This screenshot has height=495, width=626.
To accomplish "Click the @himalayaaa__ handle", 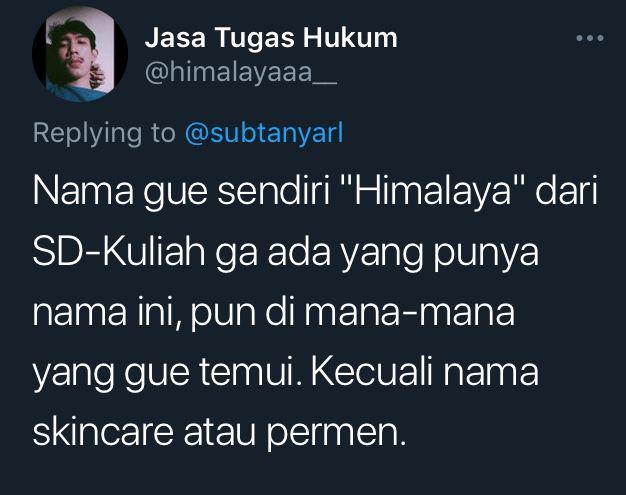I will (x=241, y=73).
